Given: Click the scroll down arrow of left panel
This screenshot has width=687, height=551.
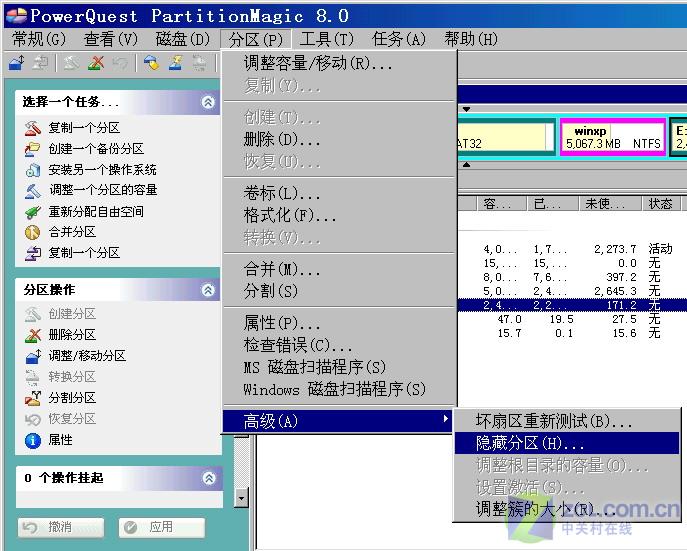Looking at the screenshot, I should pos(241,498).
